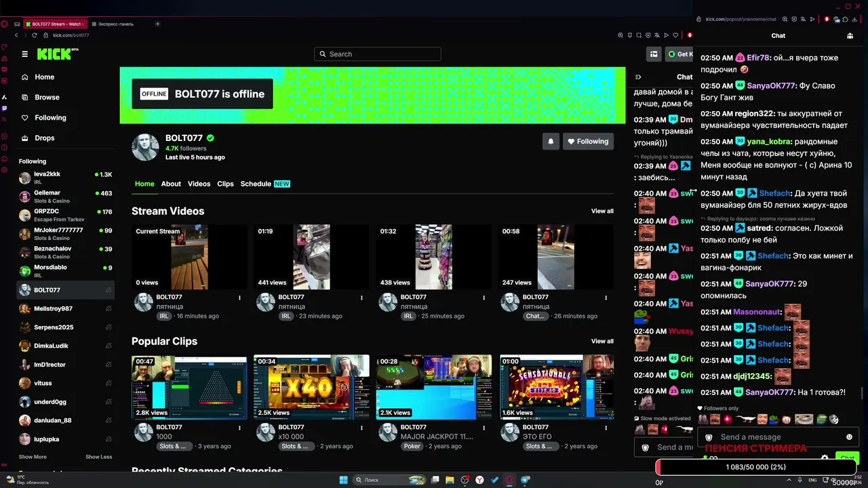Click the heart bookmark icon in address bar
Viewport: 868px width, 488px height.
(x=675, y=35)
